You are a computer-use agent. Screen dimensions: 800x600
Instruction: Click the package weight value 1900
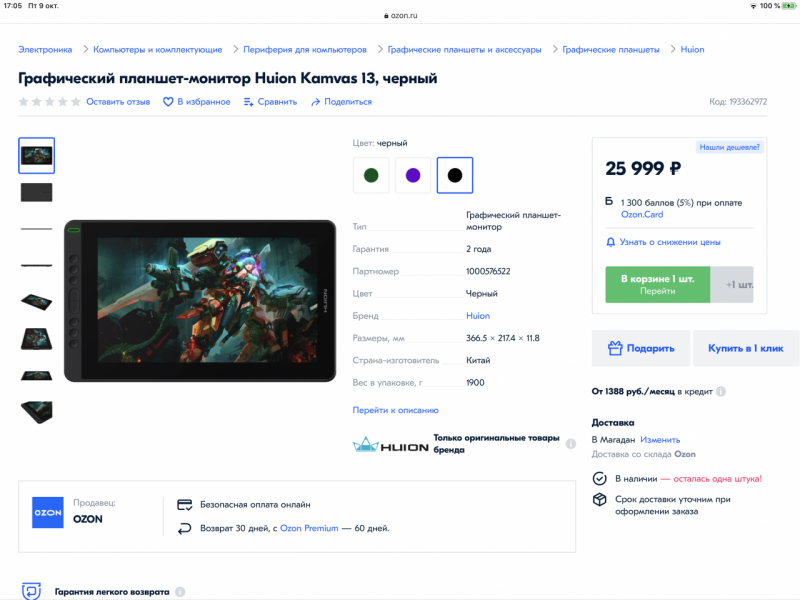(x=475, y=383)
